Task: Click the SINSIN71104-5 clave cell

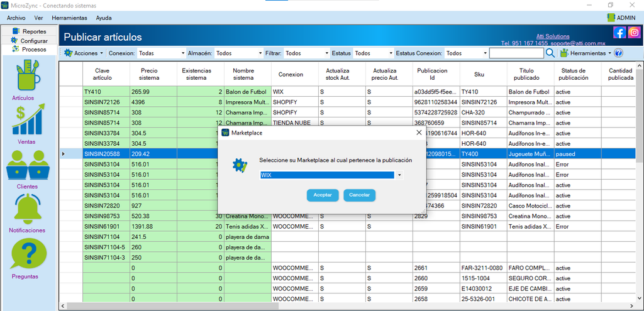Action: point(106,248)
